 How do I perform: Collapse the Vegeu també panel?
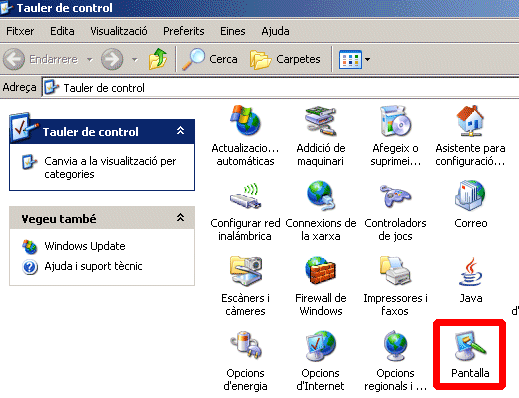(x=180, y=217)
